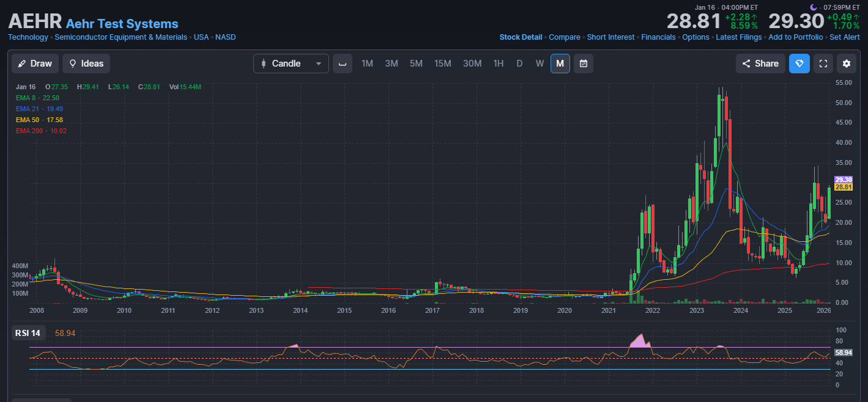This screenshot has width=868, height=402.
Task: Open the Compare link
Action: [x=565, y=37]
